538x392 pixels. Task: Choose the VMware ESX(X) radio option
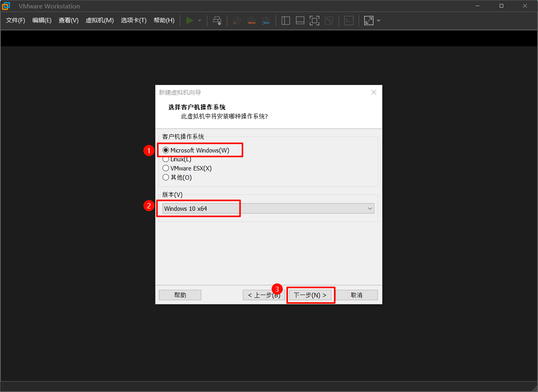click(166, 168)
